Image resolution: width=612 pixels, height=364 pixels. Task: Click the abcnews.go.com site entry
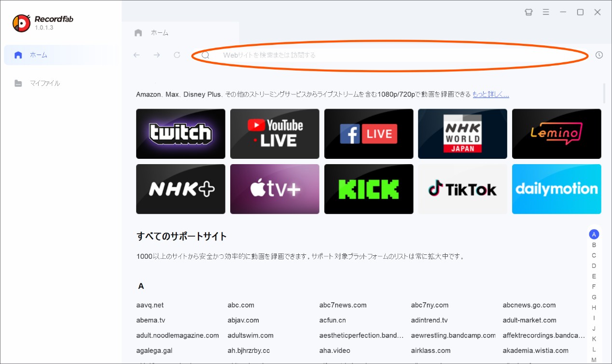529,305
